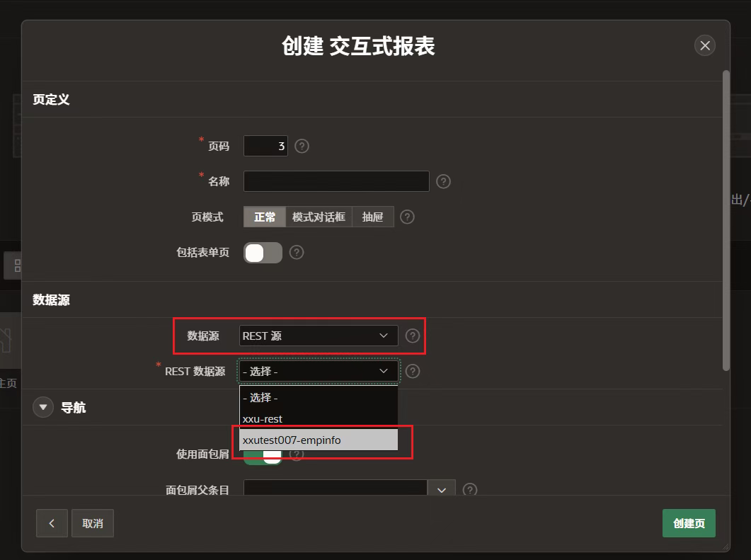Collapse the 导航 section
751x560 pixels.
[x=43, y=407]
